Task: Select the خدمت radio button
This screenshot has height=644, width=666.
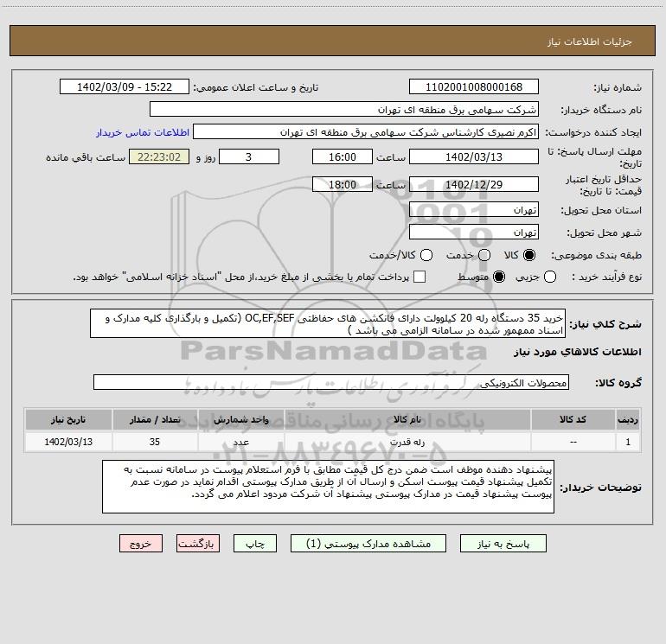Action: point(484,255)
